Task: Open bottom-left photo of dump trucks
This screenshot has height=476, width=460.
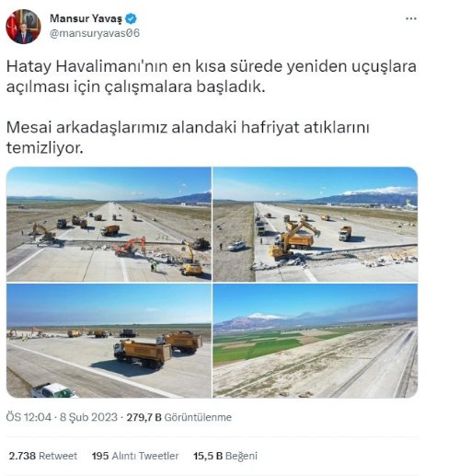Action: (109, 341)
